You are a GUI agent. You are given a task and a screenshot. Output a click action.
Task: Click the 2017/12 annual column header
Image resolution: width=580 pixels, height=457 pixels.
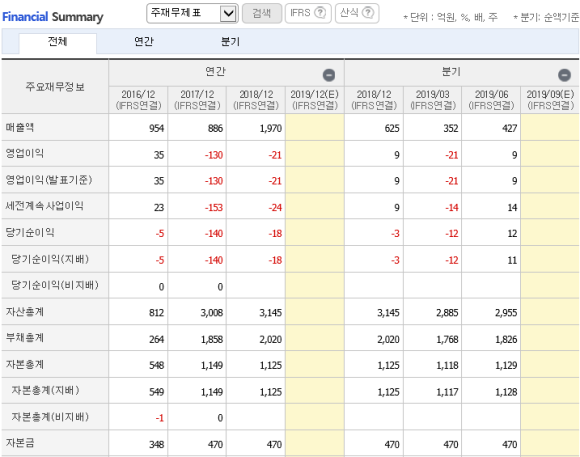(x=197, y=100)
